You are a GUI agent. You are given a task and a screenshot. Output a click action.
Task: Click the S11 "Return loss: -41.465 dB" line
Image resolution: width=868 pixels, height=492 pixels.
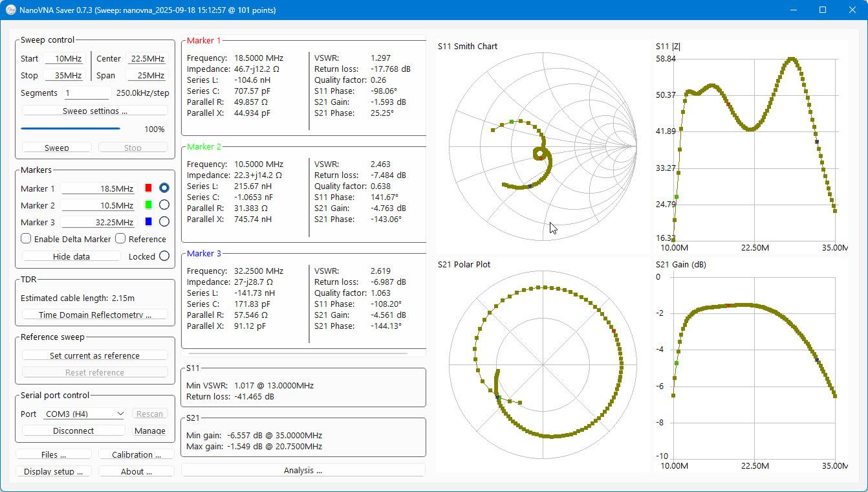coord(230,396)
